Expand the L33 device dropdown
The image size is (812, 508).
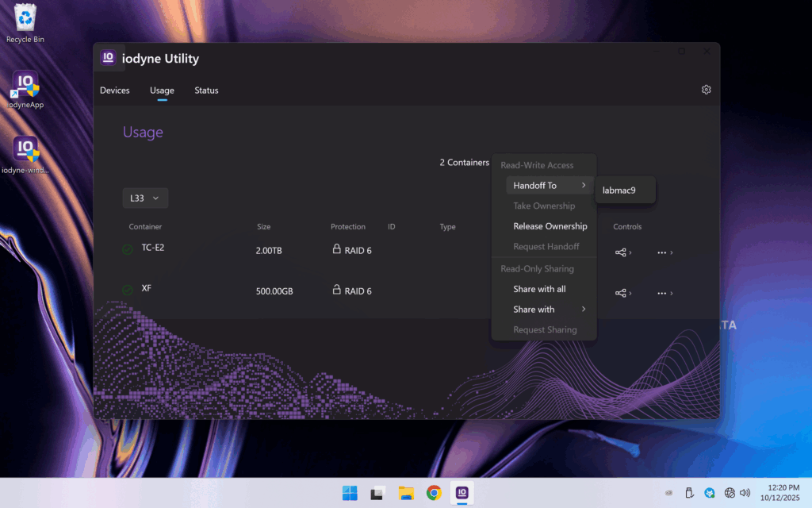click(145, 198)
